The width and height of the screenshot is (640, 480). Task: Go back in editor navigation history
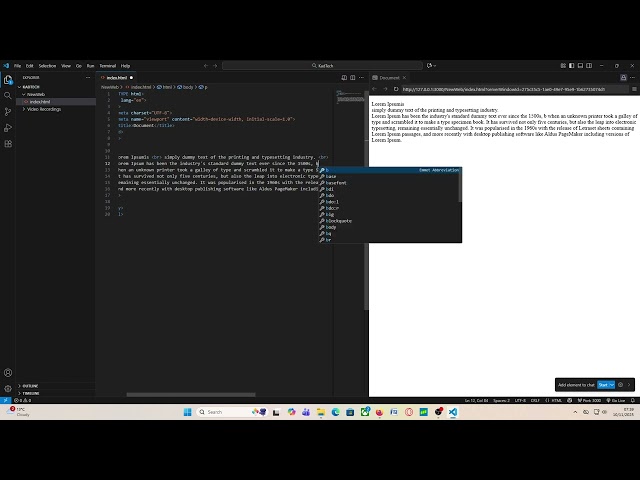[x=206, y=66]
